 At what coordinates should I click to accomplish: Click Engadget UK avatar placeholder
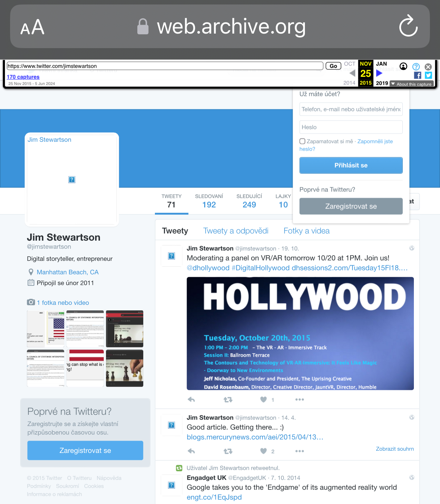click(x=172, y=485)
